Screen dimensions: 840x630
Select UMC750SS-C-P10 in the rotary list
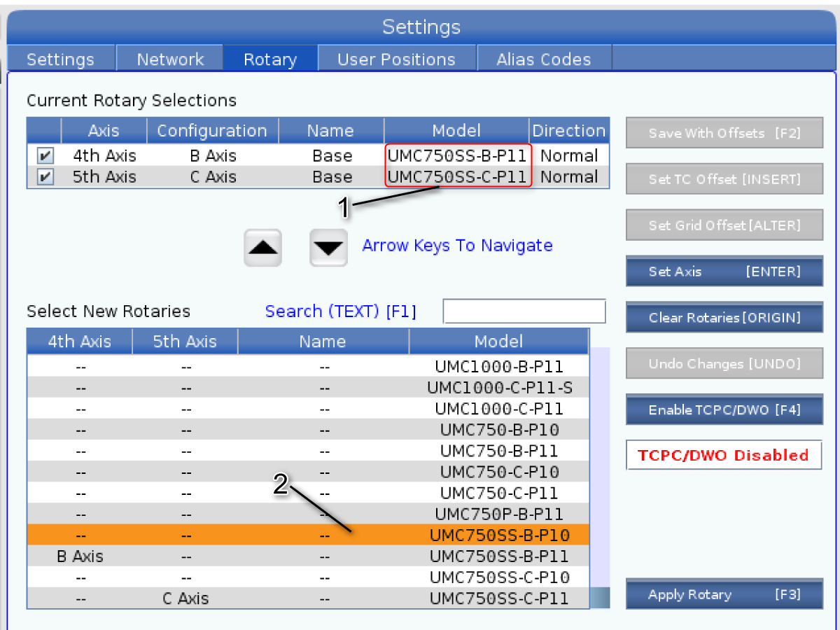point(308,577)
